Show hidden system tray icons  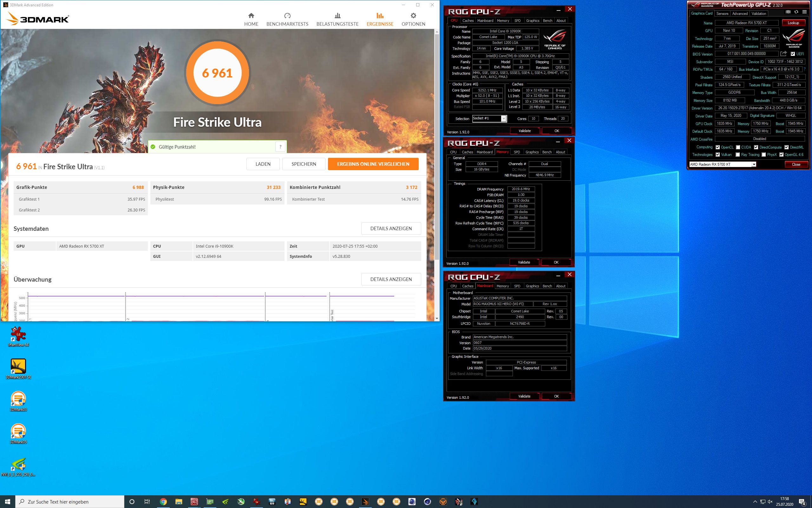[755, 502]
